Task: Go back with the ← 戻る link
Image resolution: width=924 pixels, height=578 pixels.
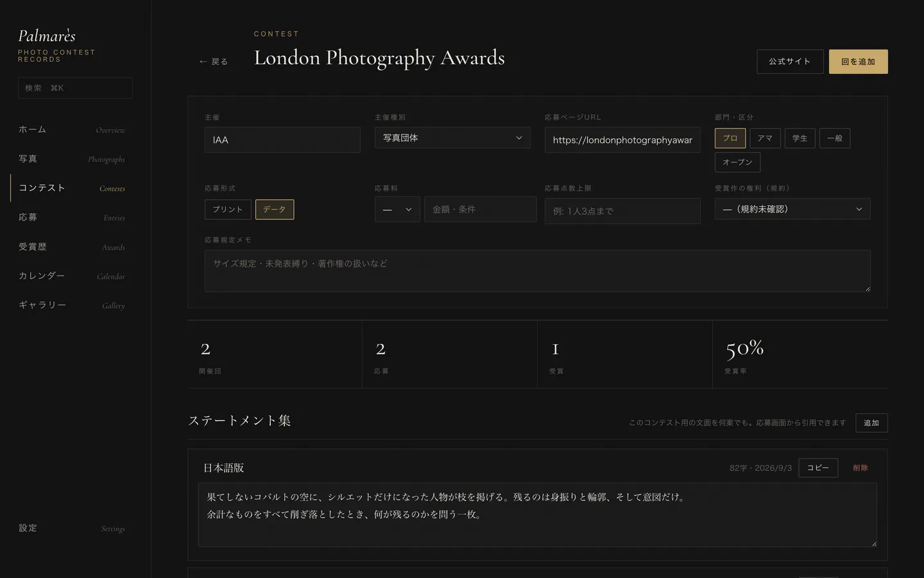Action: [x=213, y=62]
